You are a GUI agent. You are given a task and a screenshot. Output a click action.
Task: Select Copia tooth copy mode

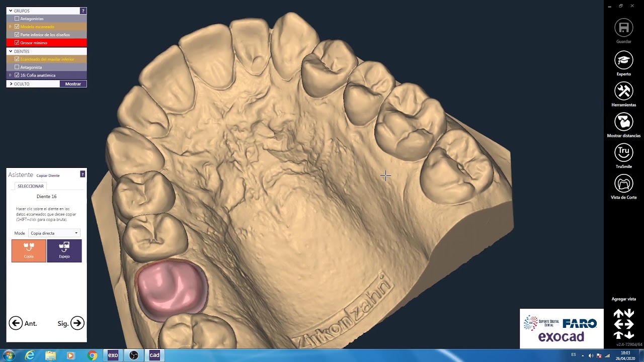(29, 251)
